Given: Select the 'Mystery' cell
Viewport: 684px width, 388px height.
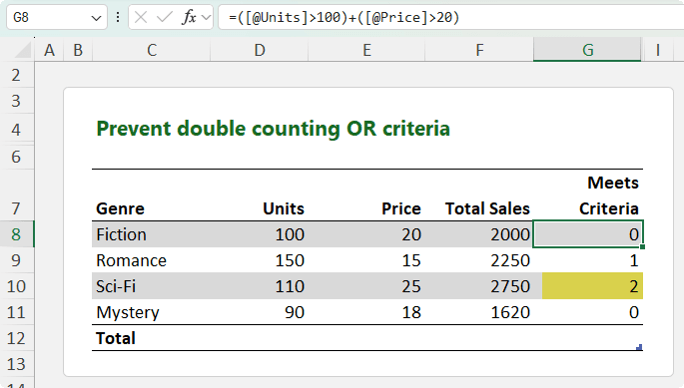Looking at the screenshot, I should coord(151,312).
